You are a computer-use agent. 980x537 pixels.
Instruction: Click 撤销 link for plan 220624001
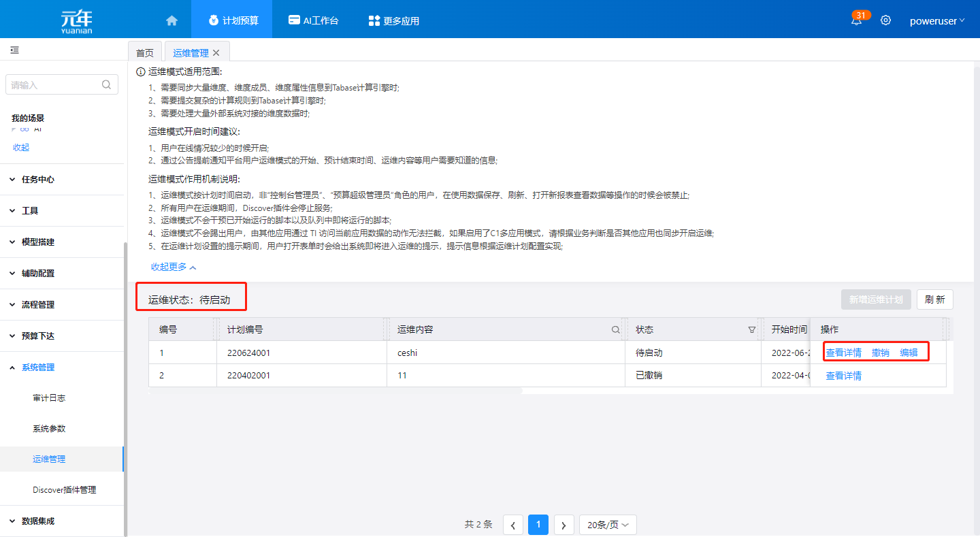click(x=880, y=353)
